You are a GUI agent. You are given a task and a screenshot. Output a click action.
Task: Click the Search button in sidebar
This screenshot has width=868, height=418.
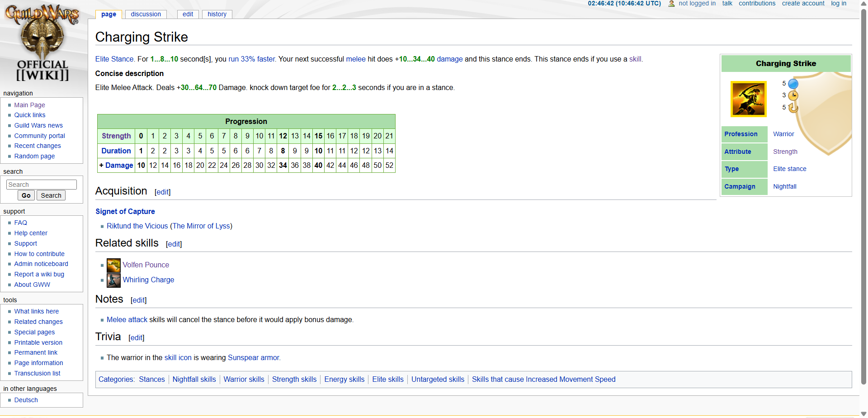click(51, 195)
